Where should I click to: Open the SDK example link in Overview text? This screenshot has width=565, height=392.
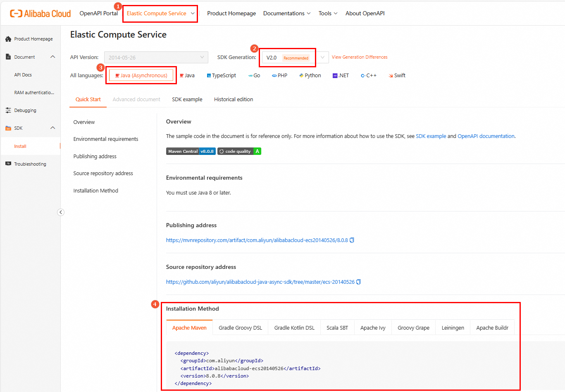(x=431, y=136)
